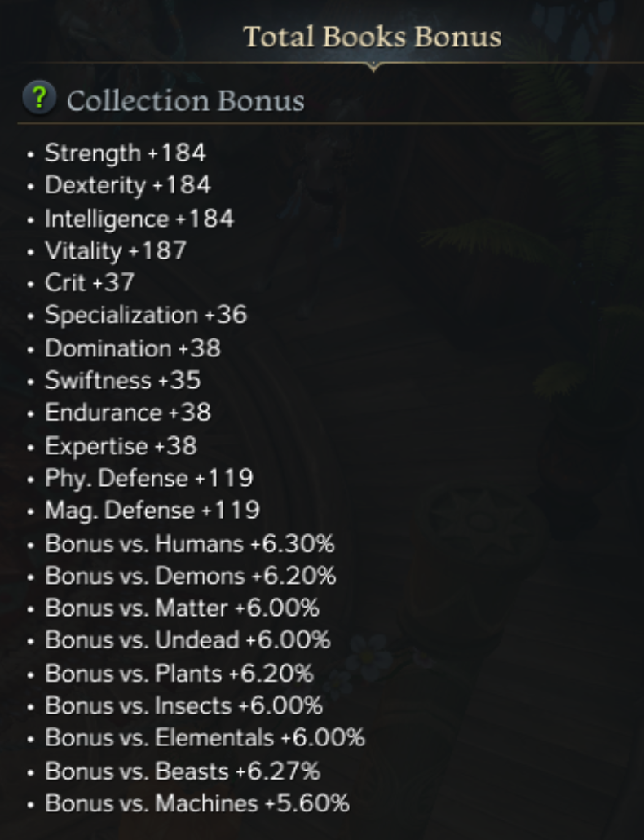Select the Bonus vs. Demons entry

pyautogui.click(x=190, y=576)
